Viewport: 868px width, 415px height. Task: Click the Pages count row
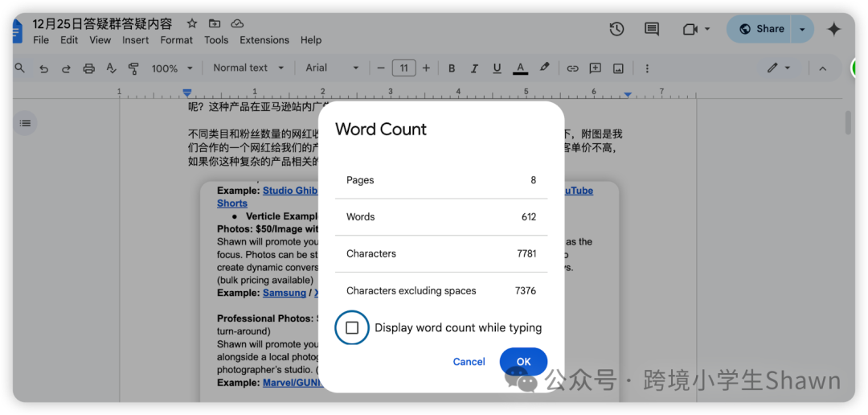pyautogui.click(x=441, y=180)
